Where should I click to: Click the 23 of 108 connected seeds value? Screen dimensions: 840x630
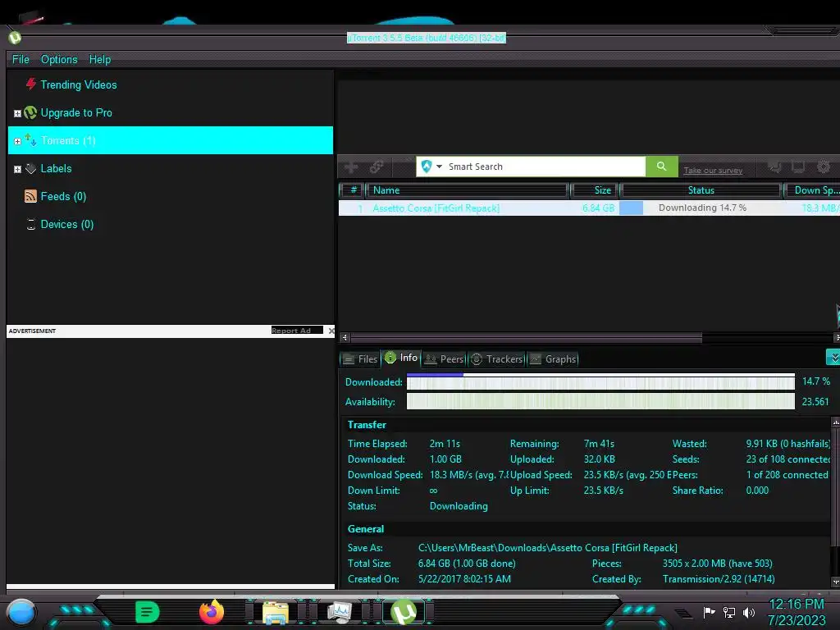click(787, 459)
